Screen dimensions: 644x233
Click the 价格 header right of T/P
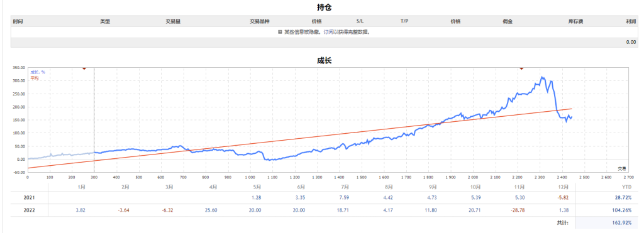click(455, 21)
